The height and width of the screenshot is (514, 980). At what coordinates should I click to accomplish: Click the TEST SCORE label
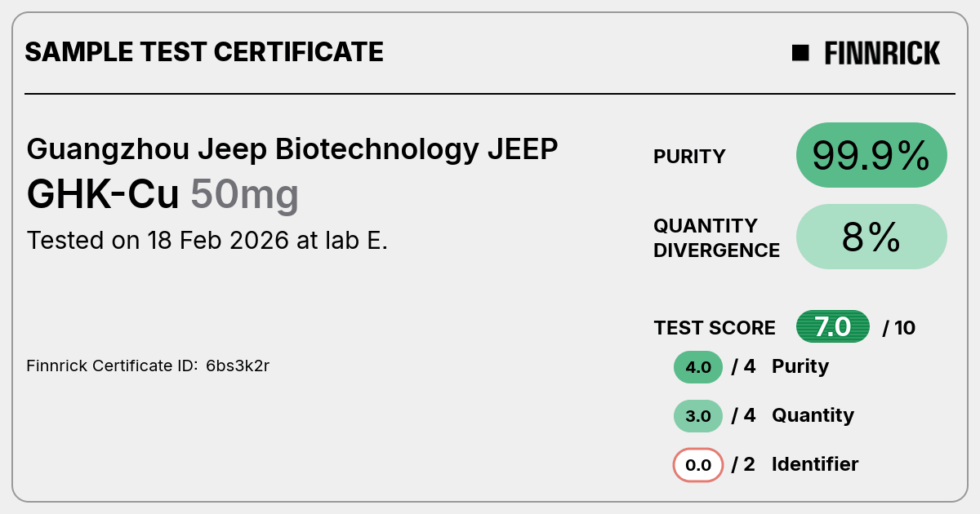coord(715,328)
